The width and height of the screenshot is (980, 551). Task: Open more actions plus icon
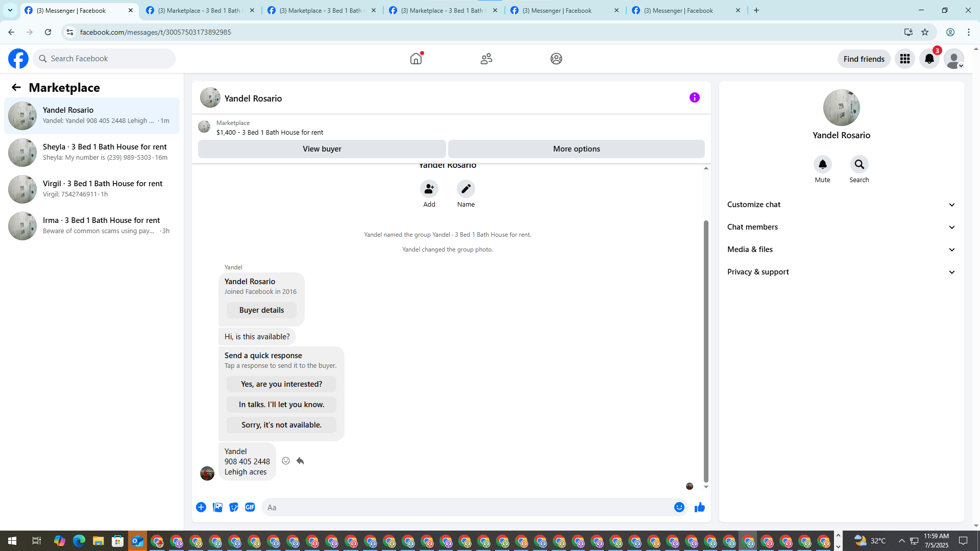(201, 507)
